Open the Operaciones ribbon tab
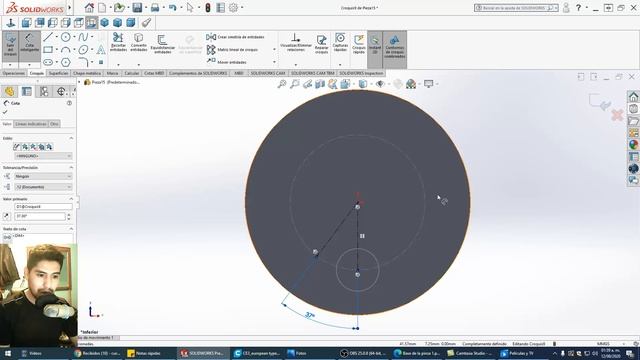The width and height of the screenshot is (640, 360). point(14,73)
